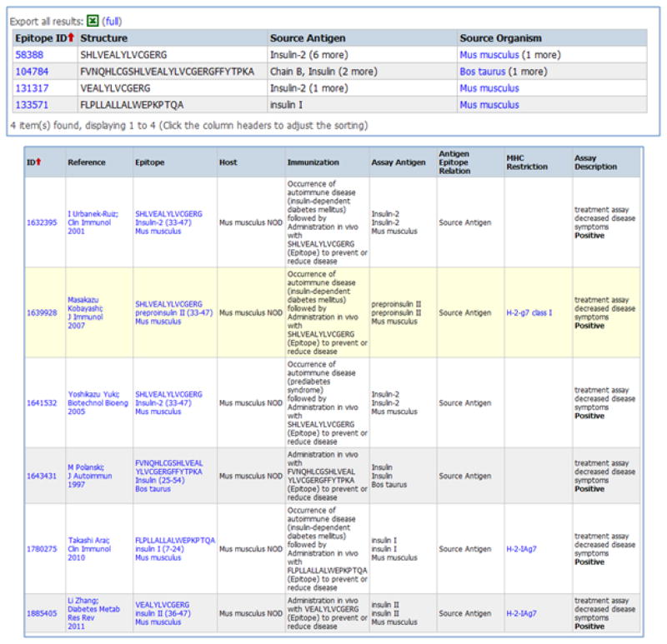667x644 pixels.
Task: Click the Excel export icon
Action: [x=92, y=19]
